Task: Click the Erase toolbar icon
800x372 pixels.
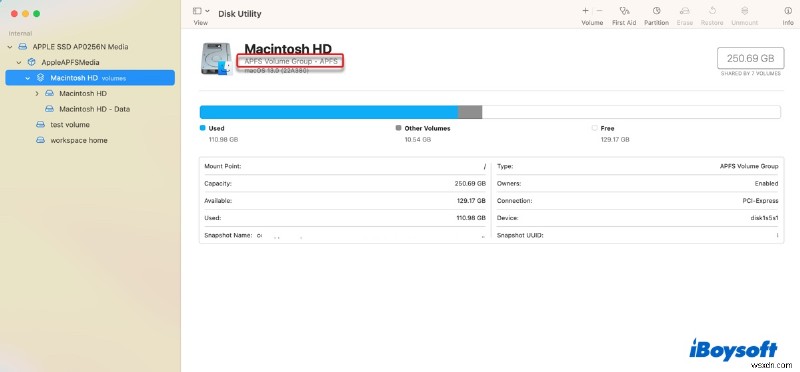Action: coord(685,11)
